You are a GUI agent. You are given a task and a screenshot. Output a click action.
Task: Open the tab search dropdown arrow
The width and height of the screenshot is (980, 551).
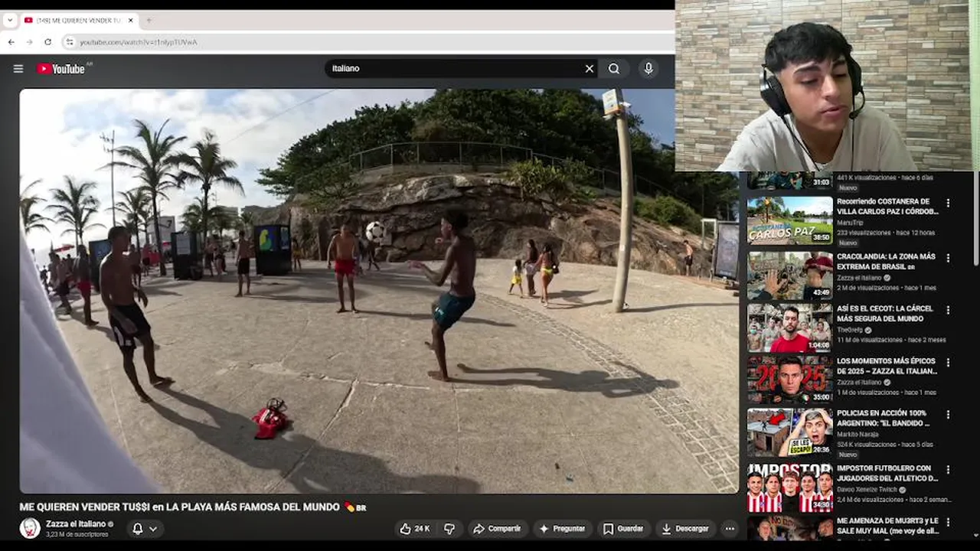coord(10,21)
